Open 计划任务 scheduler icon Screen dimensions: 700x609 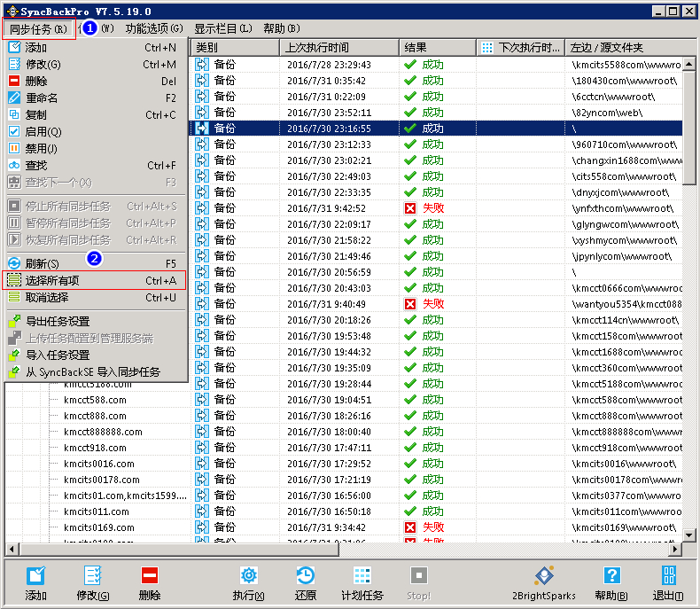pyautogui.click(x=362, y=575)
